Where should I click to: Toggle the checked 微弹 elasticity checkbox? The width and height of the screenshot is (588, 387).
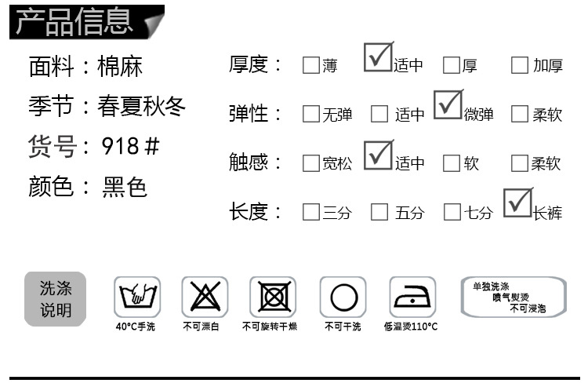(x=448, y=105)
